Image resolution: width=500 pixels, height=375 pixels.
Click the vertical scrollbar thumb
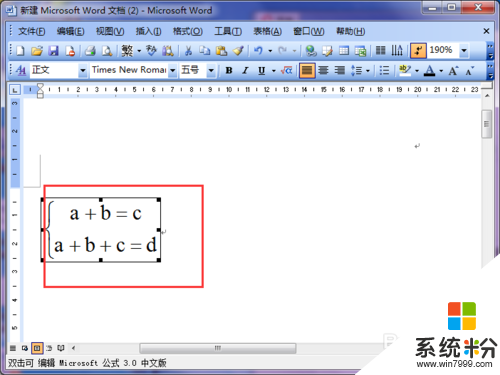[x=487, y=124]
